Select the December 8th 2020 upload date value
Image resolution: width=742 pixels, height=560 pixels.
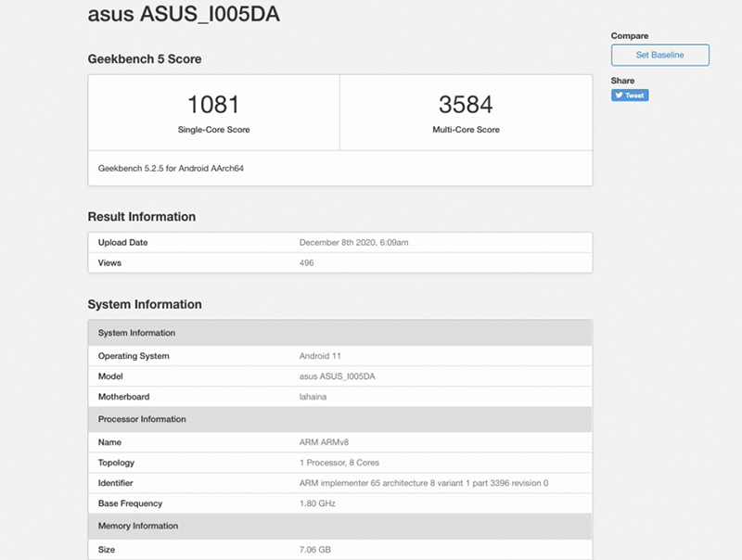pos(353,242)
